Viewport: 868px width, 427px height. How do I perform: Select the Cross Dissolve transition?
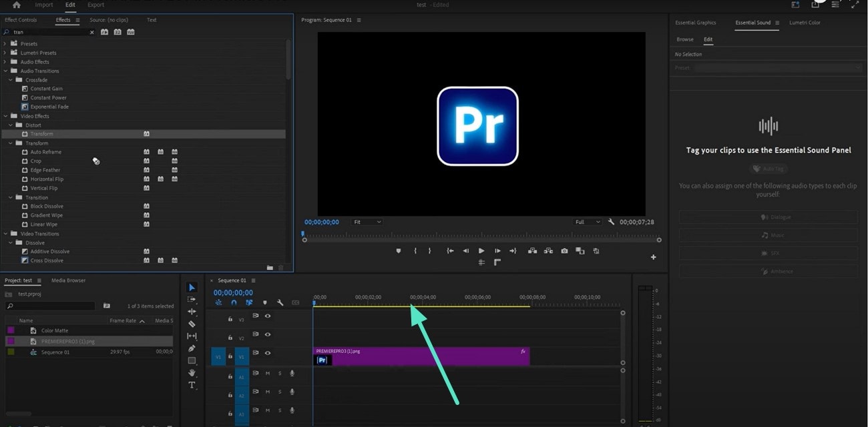[x=47, y=260]
